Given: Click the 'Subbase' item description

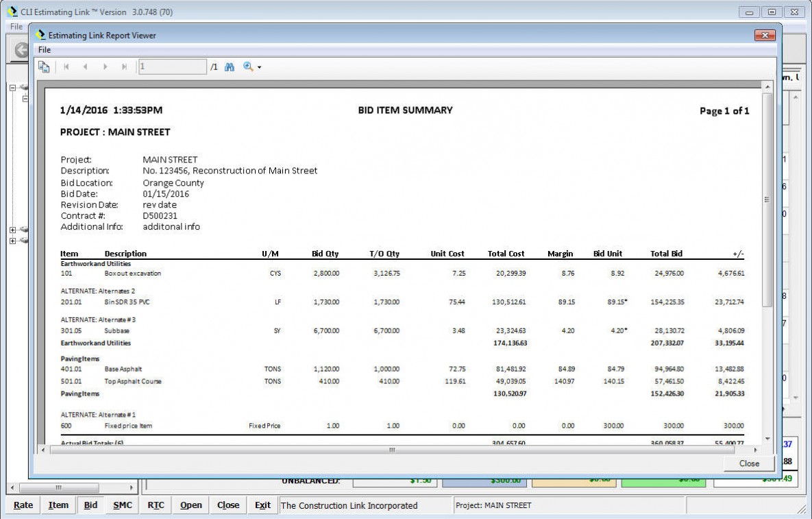Looking at the screenshot, I should coord(117,330).
